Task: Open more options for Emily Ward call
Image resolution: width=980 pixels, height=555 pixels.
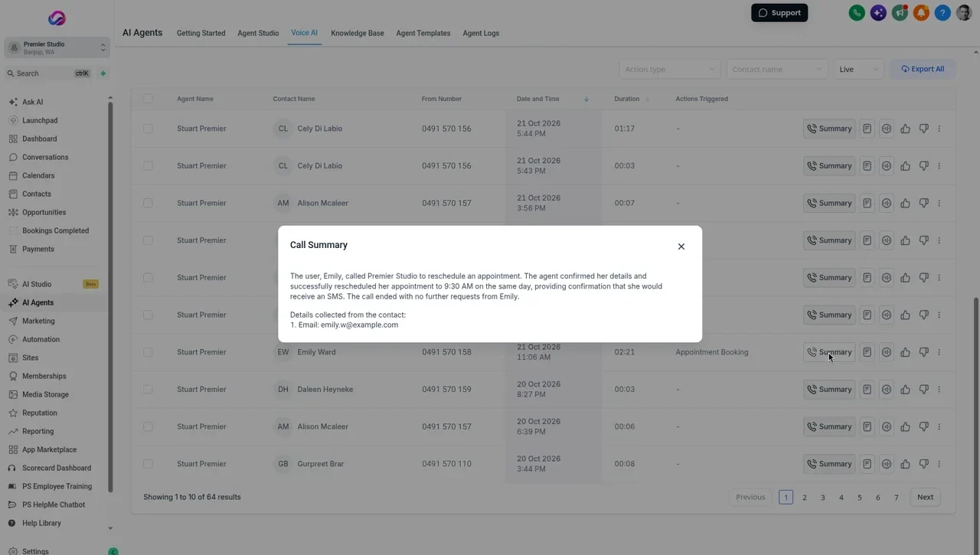Action: click(939, 352)
